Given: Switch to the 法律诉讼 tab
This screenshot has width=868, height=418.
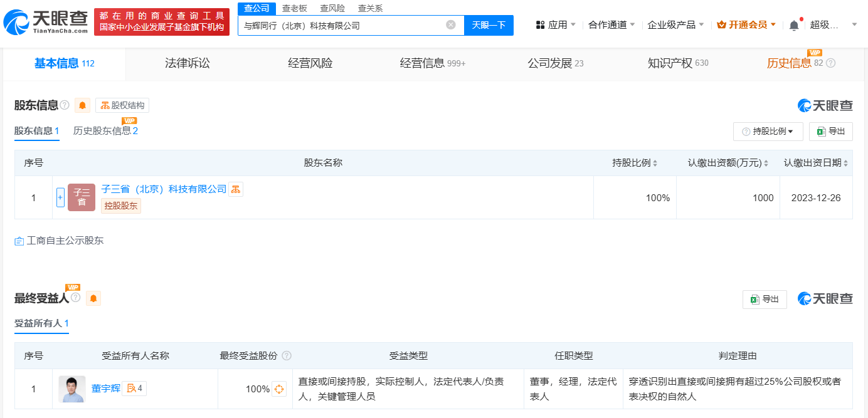Looking at the screenshot, I should (187, 63).
